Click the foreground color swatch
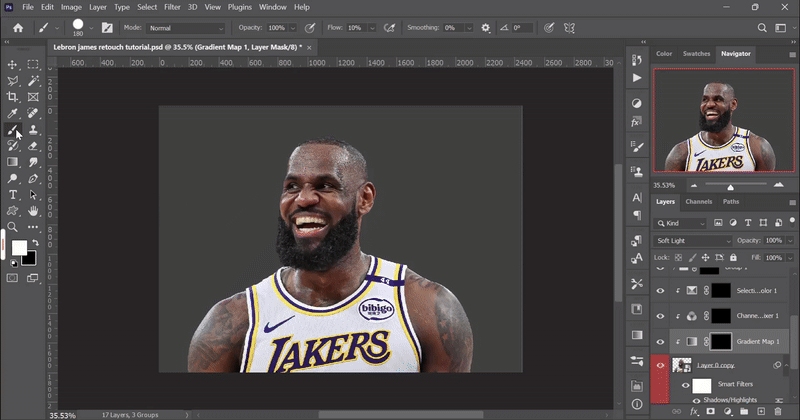This screenshot has height=420, width=800. (x=19, y=247)
